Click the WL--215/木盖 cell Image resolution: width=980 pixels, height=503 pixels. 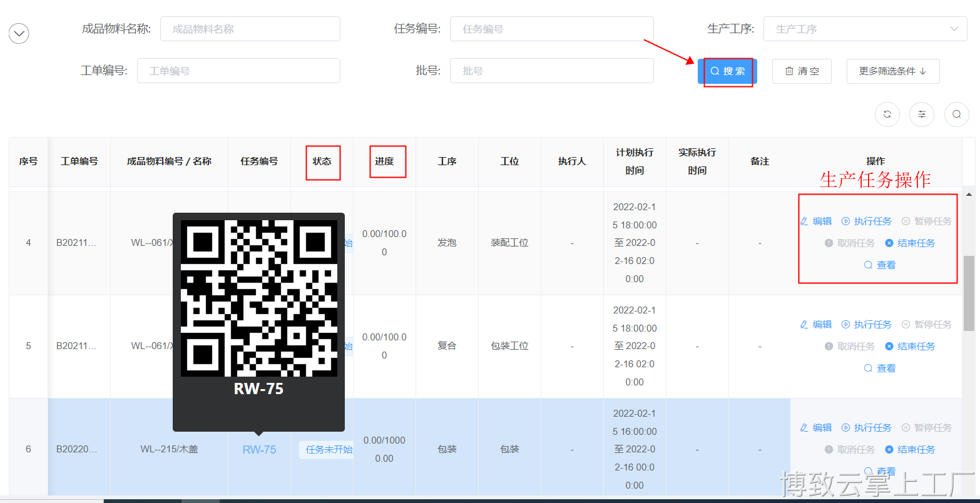170,449
